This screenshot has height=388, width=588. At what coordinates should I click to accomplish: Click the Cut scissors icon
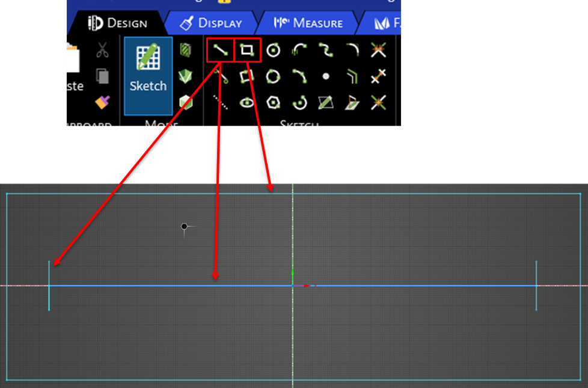(x=103, y=51)
